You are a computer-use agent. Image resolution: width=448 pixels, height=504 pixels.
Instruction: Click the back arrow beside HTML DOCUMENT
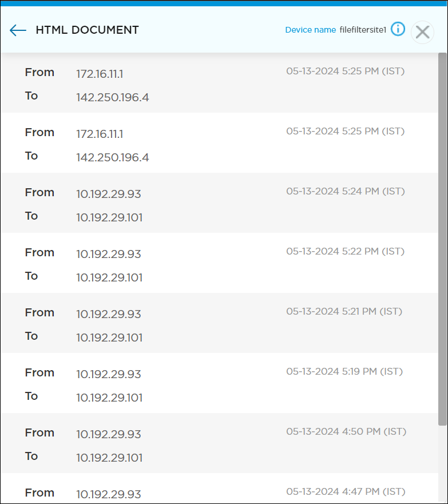click(x=17, y=30)
